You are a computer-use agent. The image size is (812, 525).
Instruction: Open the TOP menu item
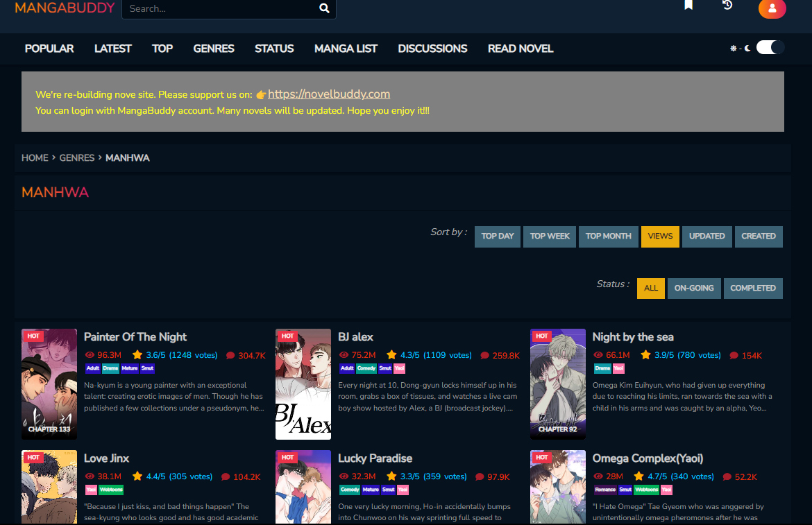point(162,49)
